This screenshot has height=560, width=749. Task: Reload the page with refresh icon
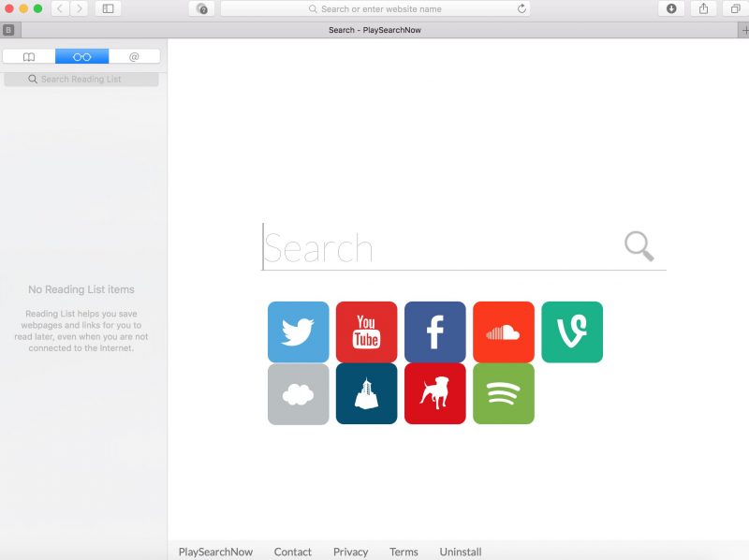pyautogui.click(x=521, y=8)
